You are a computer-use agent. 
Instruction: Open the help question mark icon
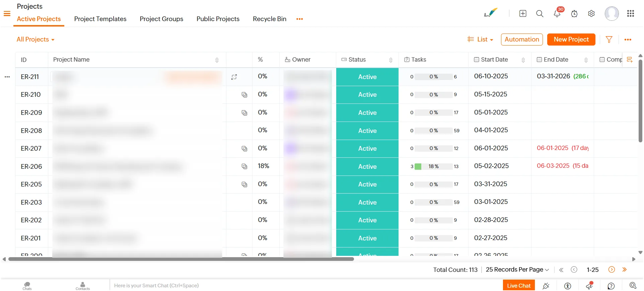point(611,286)
